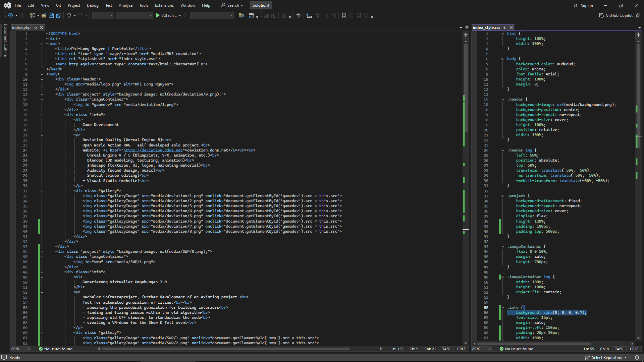Toggle TABS indentation setting in left editor
The height and width of the screenshot is (362, 644).
446,349
